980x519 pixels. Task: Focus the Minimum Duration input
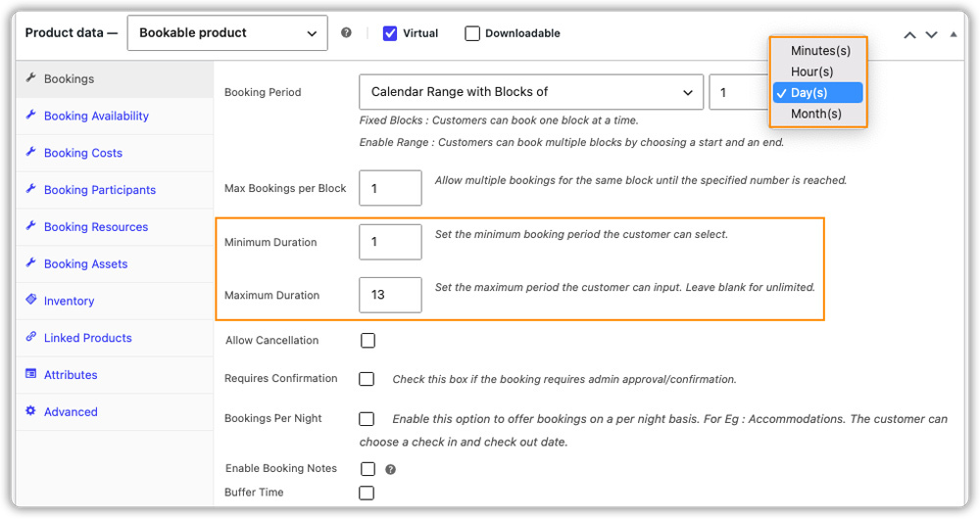391,242
